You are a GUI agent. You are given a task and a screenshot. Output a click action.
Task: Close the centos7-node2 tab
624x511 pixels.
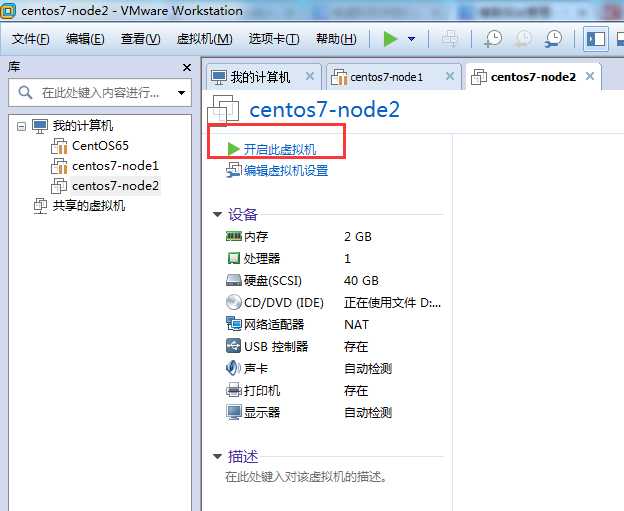(x=590, y=76)
